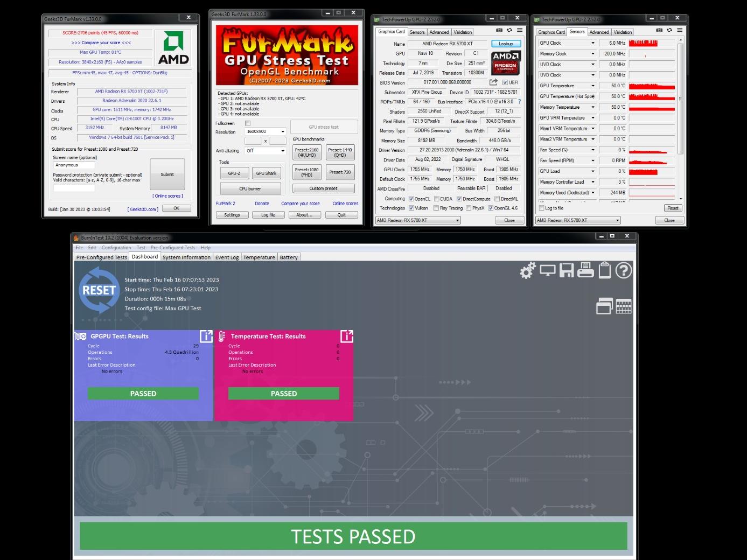This screenshot has width=747, height=560.
Task: Click refresh icon in GPU-Z Sensors window
Action: 669,30
